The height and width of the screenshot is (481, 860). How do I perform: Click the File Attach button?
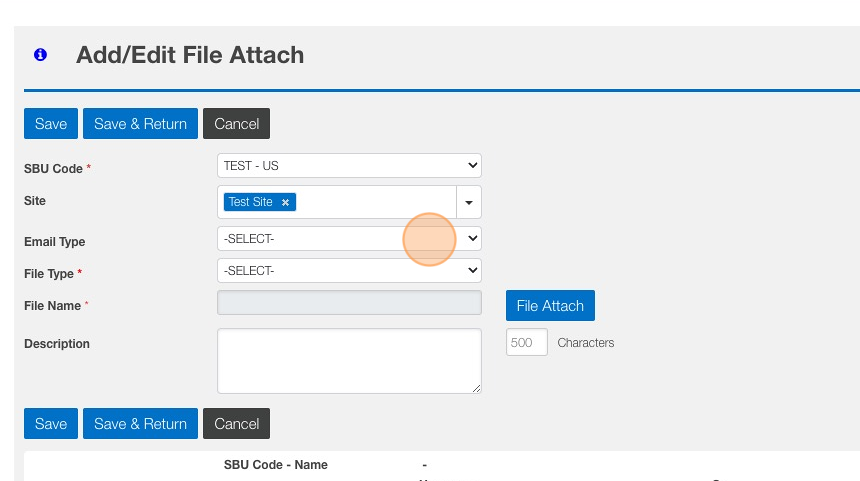pos(550,305)
